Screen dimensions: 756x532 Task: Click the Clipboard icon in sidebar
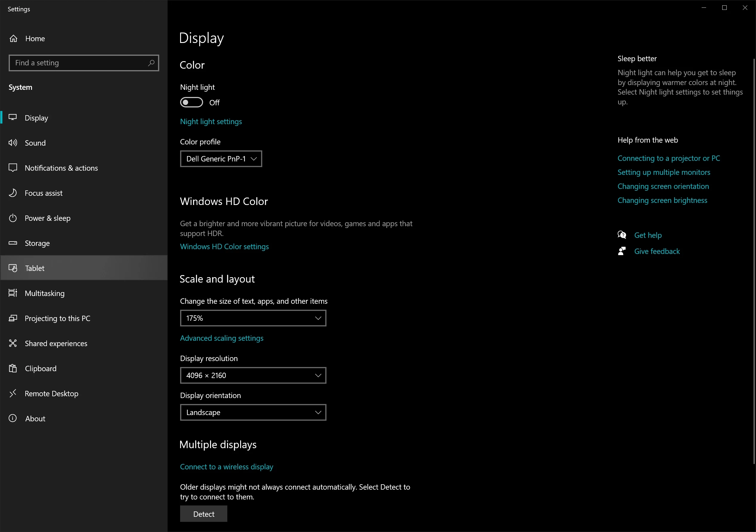tap(13, 368)
